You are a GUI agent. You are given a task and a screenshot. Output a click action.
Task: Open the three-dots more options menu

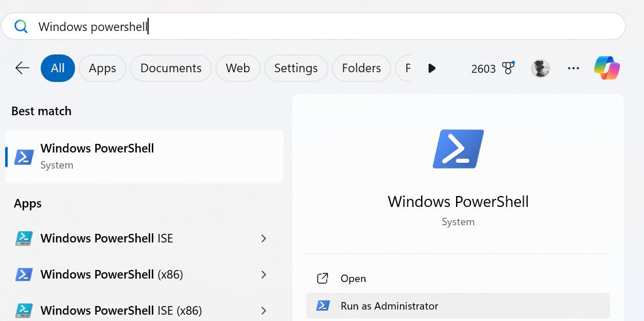point(574,68)
